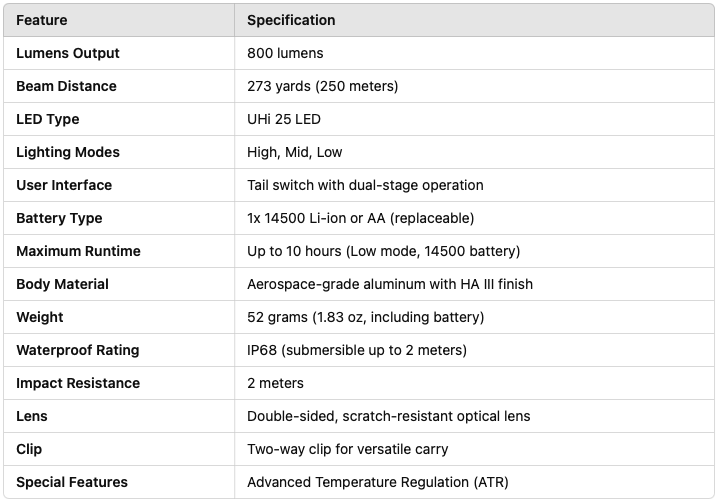Select High, Mid, Low modes text
The height and width of the screenshot is (502, 719).
tap(294, 152)
